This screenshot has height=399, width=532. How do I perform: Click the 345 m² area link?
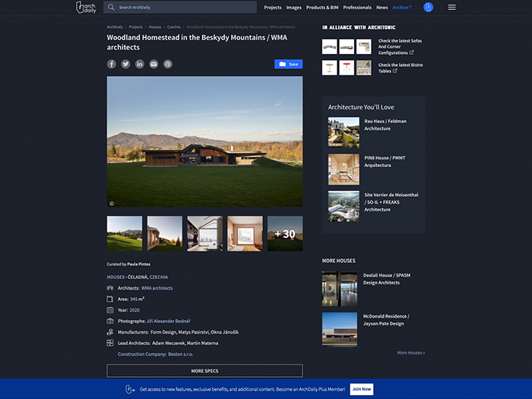[137, 299]
